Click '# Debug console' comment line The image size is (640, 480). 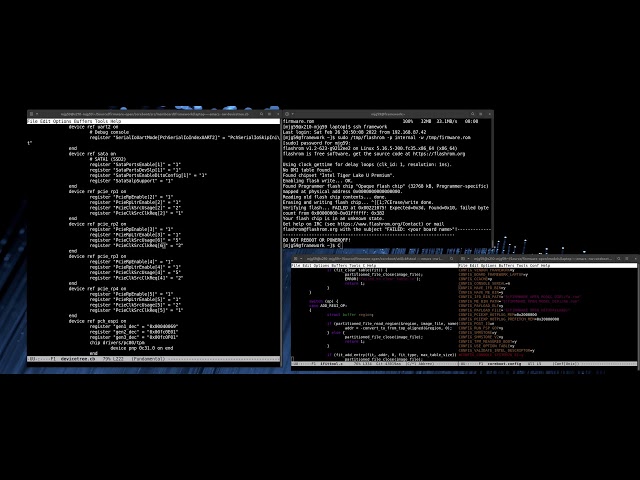(109, 132)
